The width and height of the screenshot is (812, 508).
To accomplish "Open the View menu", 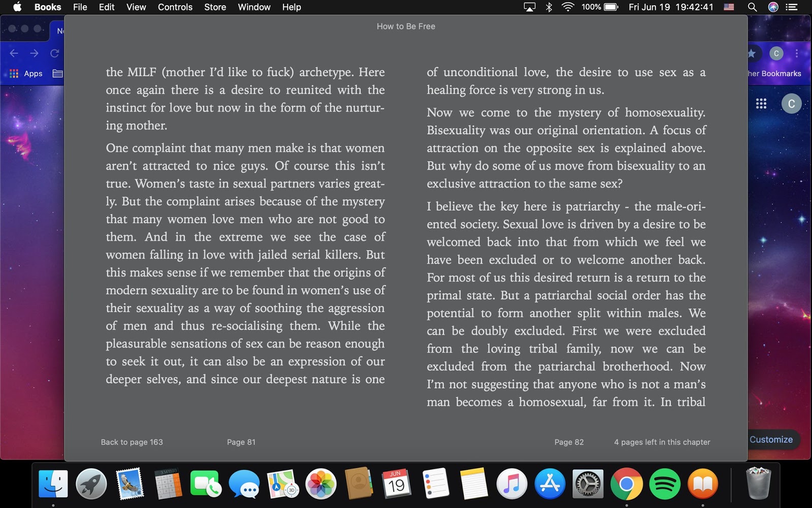I will pyautogui.click(x=136, y=7).
